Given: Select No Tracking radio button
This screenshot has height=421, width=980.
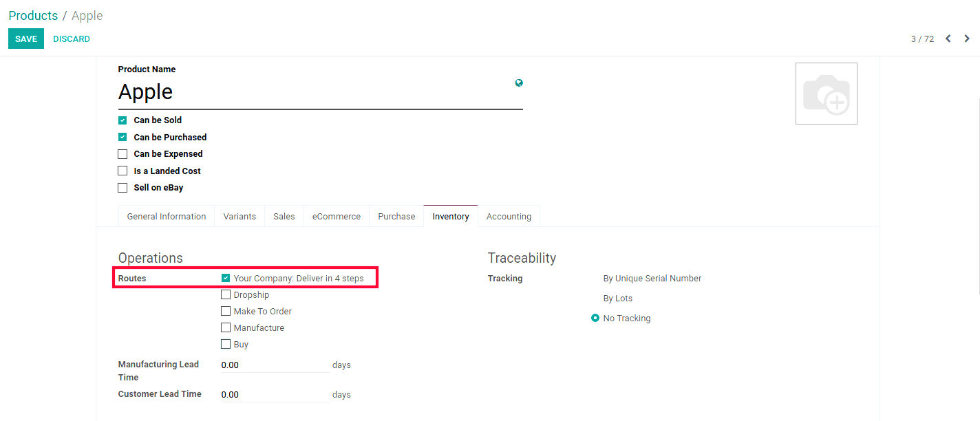Looking at the screenshot, I should tap(595, 319).
